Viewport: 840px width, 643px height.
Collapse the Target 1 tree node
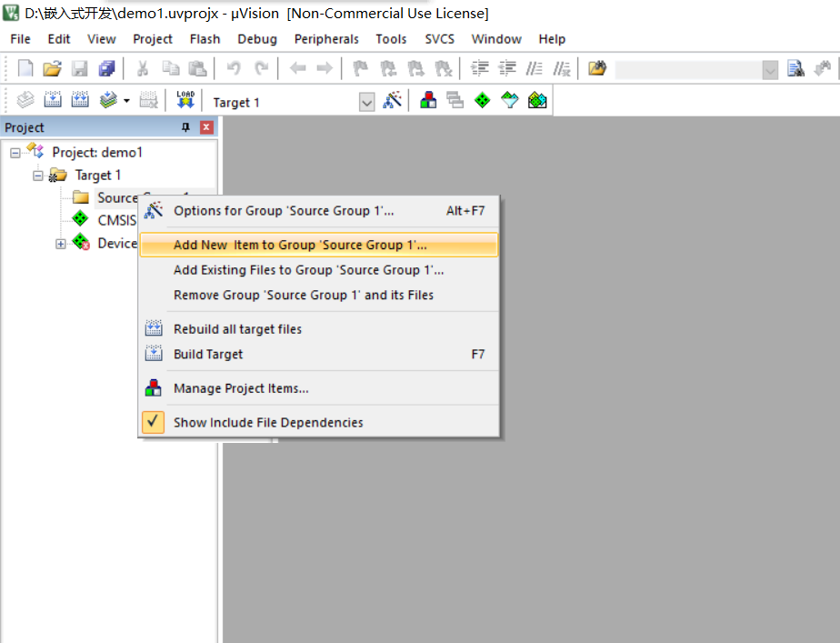[x=37, y=176]
